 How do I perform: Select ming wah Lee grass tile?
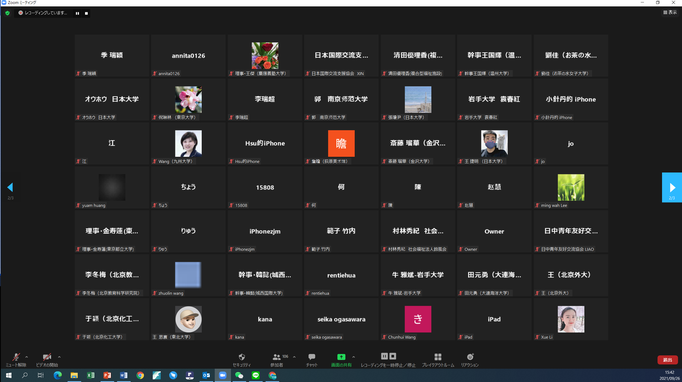click(571, 188)
